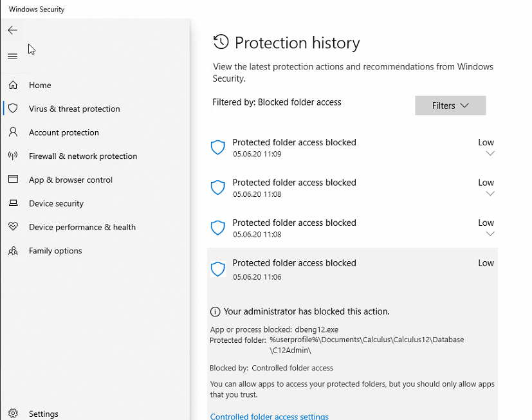Click the protection history clock icon
Image resolution: width=532 pixels, height=420 pixels.
pyautogui.click(x=221, y=42)
